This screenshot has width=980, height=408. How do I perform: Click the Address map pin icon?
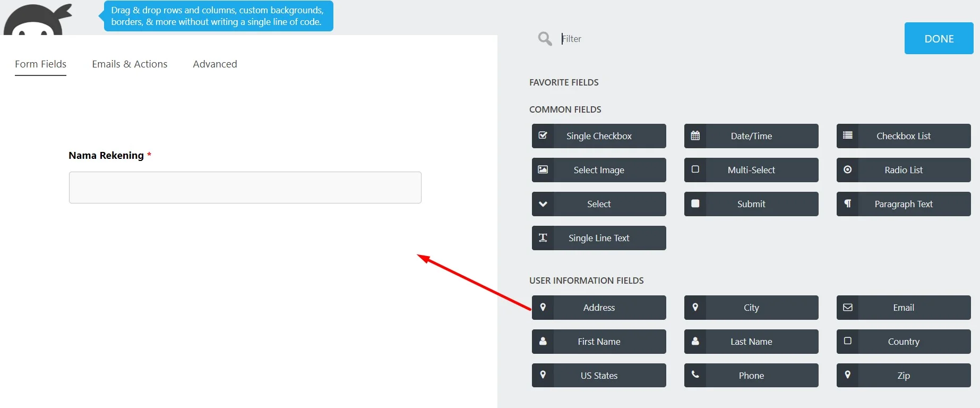pyautogui.click(x=543, y=307)
